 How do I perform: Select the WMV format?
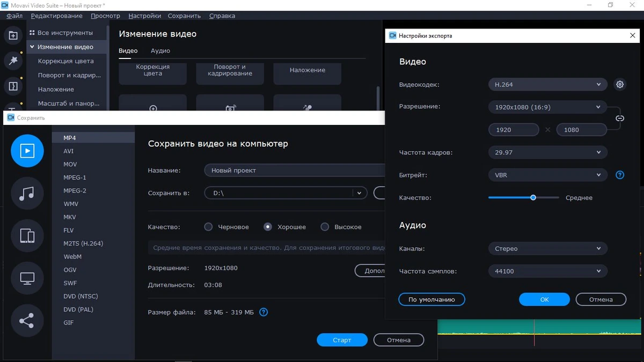tap(93, 204)
